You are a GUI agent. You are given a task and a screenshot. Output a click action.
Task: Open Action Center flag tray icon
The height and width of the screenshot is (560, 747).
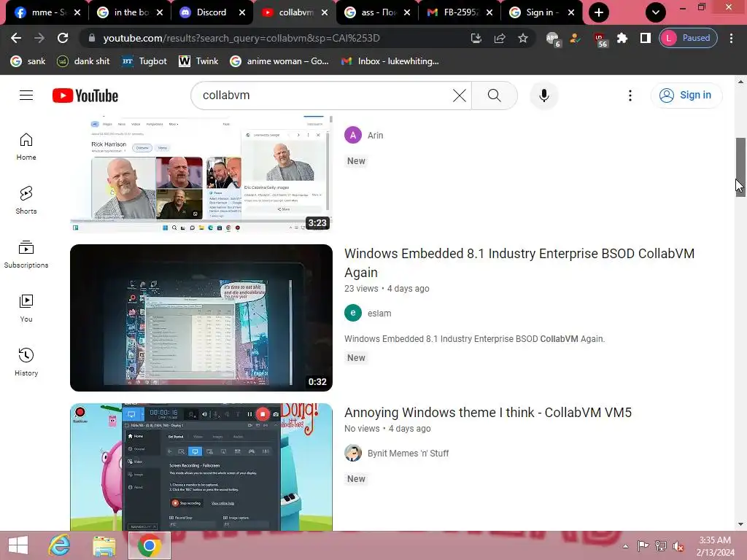click(643, 545)
